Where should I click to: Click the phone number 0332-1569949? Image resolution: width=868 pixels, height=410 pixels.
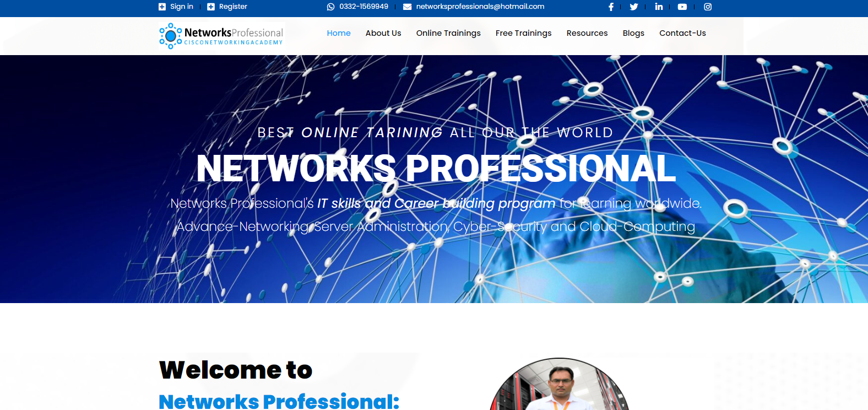364,7
